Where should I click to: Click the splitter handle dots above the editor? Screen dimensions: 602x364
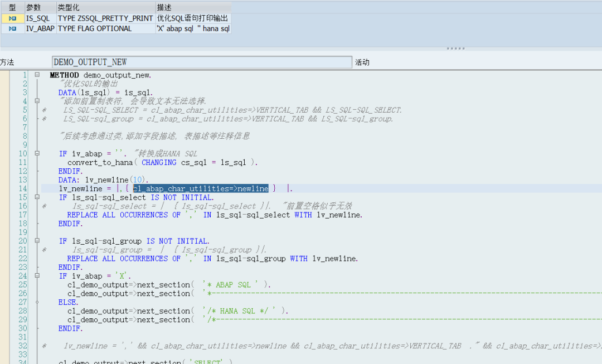click(456, 48)
